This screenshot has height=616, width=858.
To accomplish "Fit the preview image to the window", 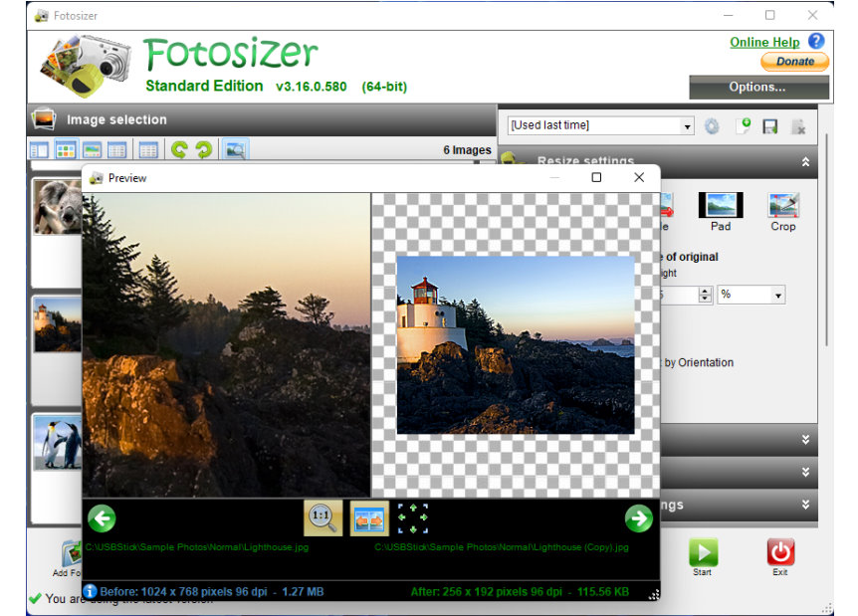I will click(413, 517).
